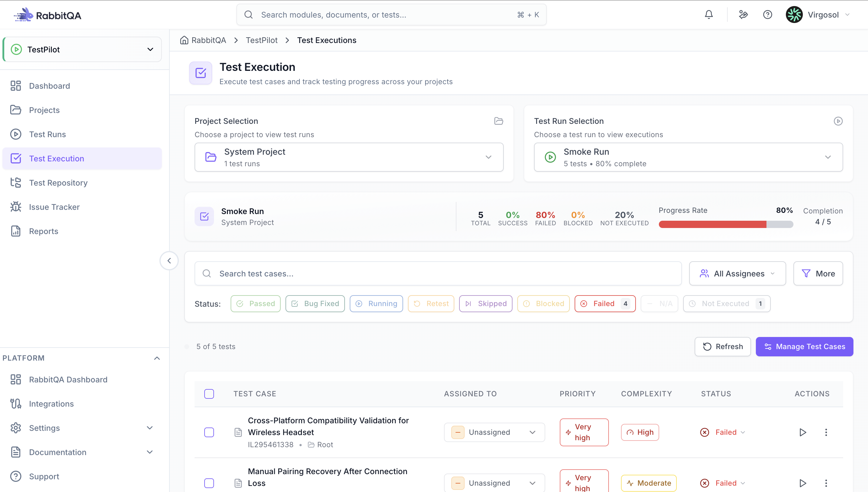Click the Refresh button
This screenshot has width=868, height=492.
723,346
